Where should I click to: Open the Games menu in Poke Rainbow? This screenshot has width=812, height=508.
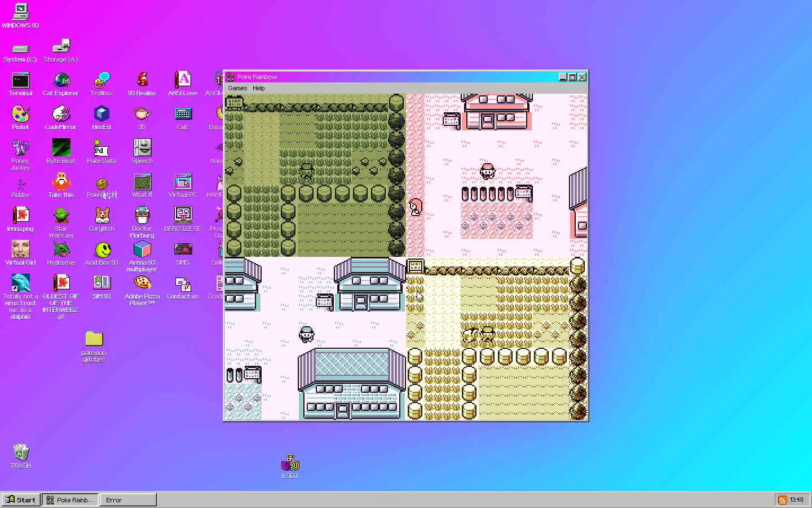point(237,89)
